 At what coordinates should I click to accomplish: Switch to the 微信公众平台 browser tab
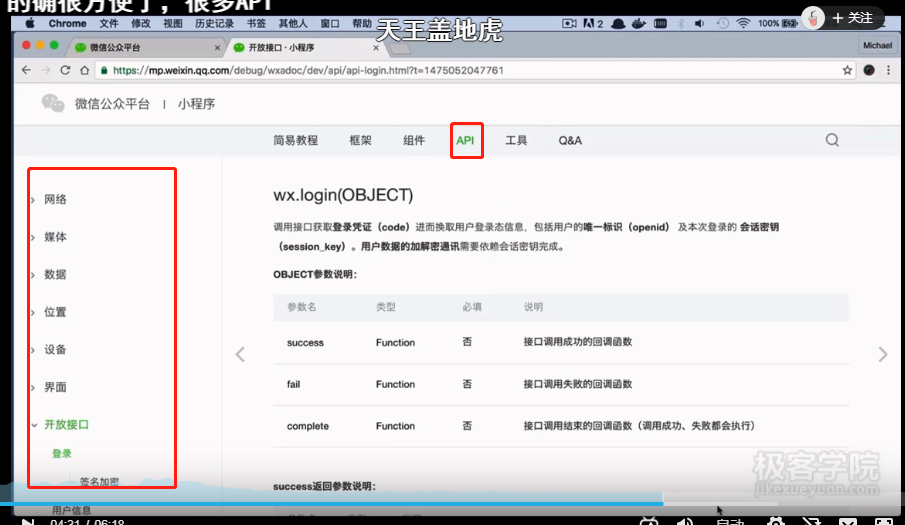(x=145, y=47)
